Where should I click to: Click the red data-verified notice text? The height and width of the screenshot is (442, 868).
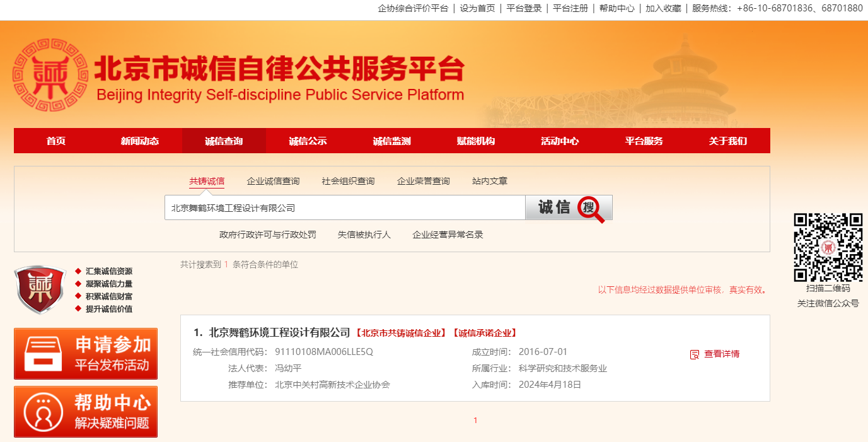[x=684, y=290]
